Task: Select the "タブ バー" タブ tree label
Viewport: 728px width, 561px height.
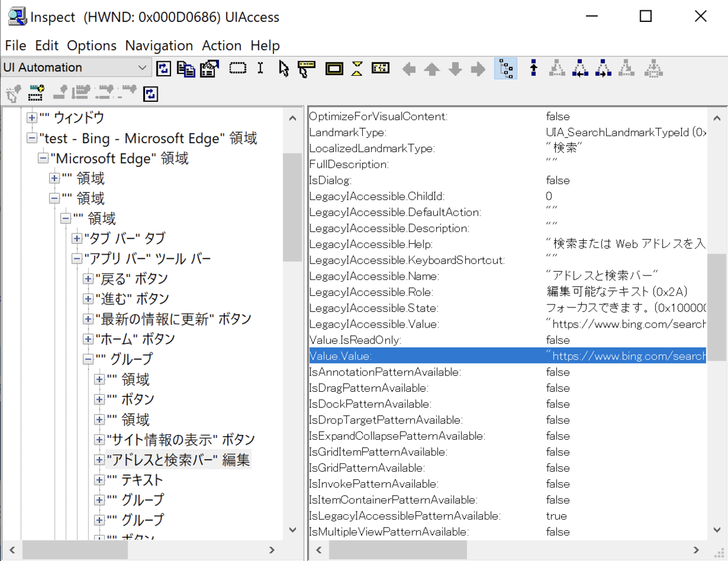Action: coord(125,238)
